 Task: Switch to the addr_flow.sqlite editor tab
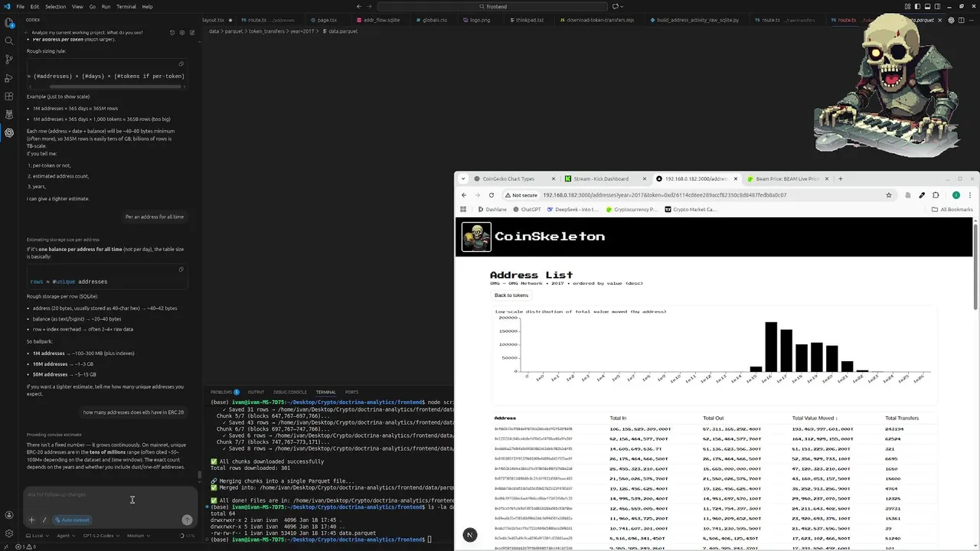pyautogui.click(x=381, y=20)
